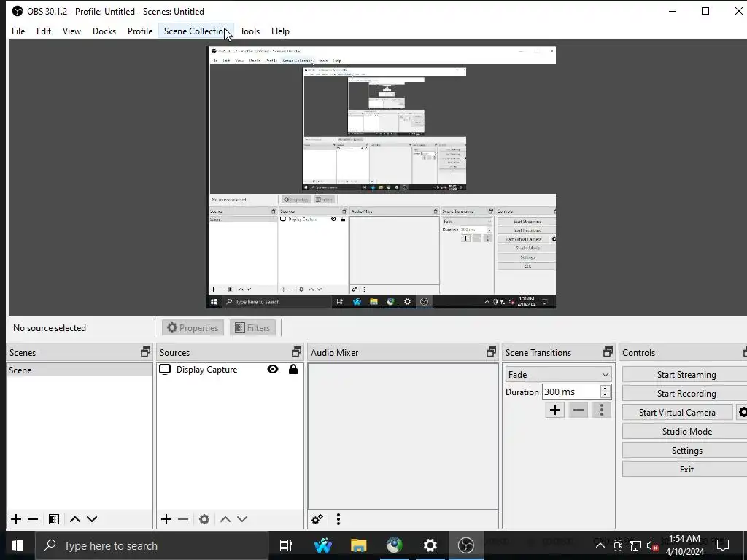
Task: Open File Explorer from taskbar
Action: point(358,545)
